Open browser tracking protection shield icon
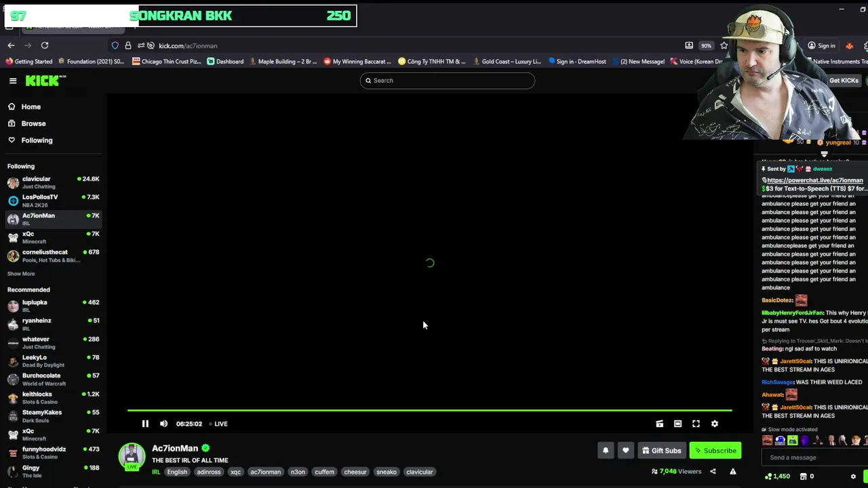 pyautogui.click(x=115, y=45)
